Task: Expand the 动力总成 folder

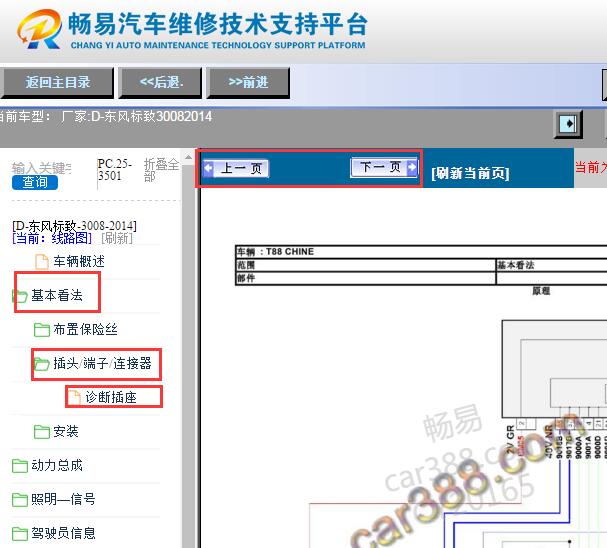Action: point(57,465)
